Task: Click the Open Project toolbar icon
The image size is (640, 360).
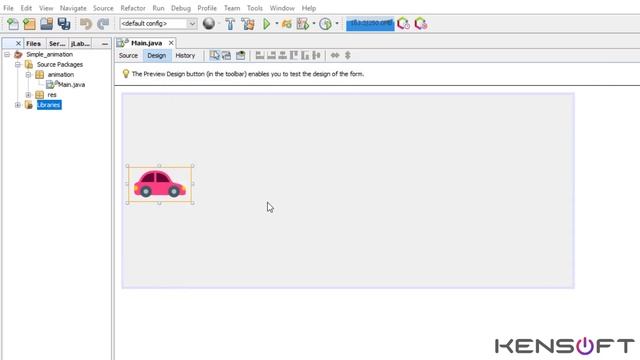Action: [x=47, y=24]
